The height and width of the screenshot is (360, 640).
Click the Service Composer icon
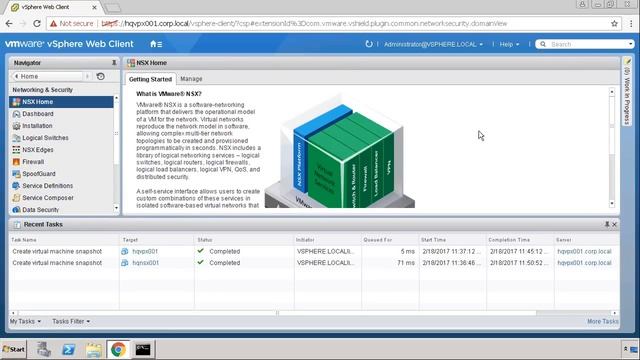tap(16, 198)
